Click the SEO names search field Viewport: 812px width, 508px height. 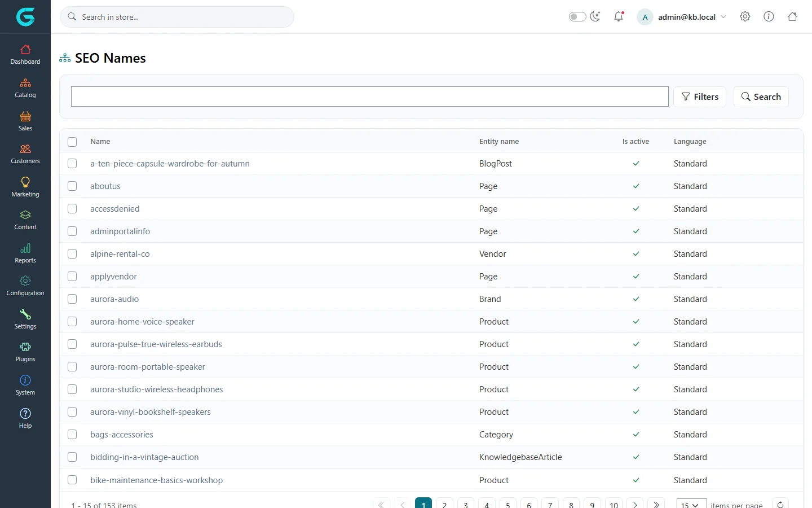tap(370, 97)
